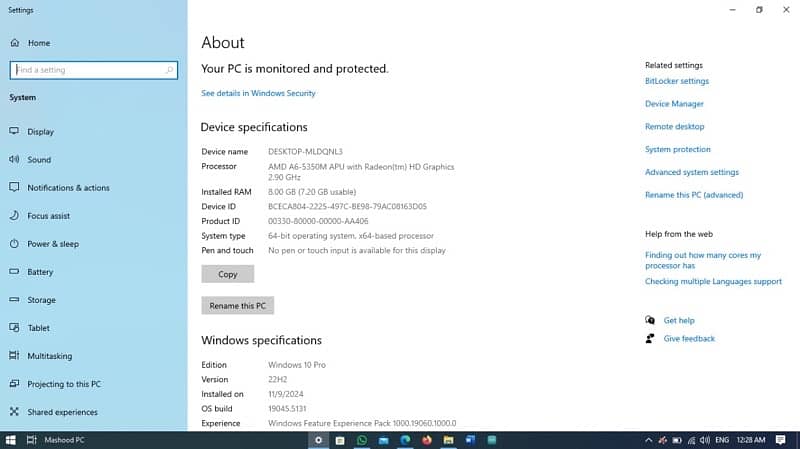Click the Windows Start button
Screen dimensions: 800x449
[10, 440]
